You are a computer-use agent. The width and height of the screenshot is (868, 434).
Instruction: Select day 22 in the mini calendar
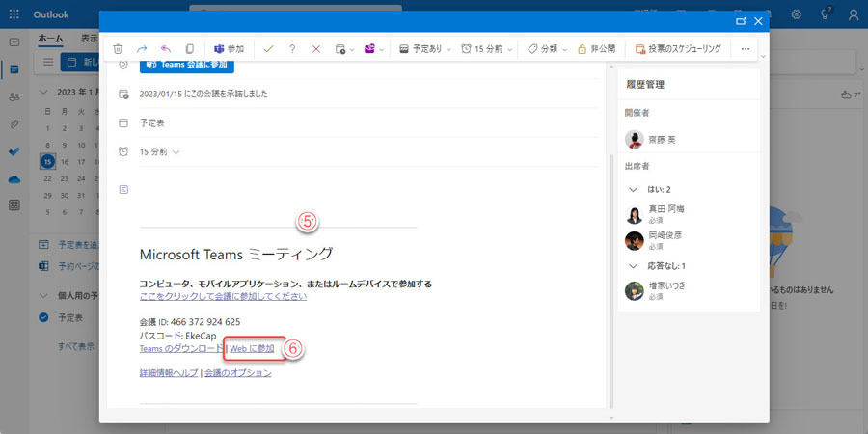pos(47,178)
